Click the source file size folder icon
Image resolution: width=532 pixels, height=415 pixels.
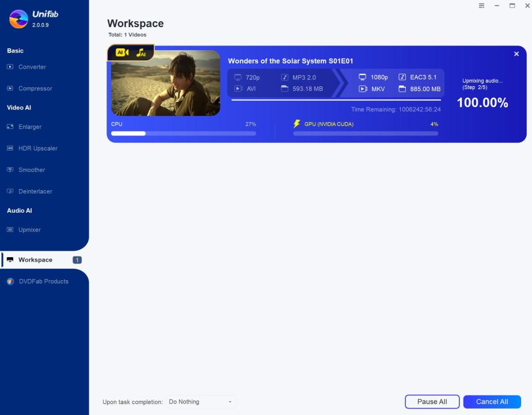coord(284,89)
